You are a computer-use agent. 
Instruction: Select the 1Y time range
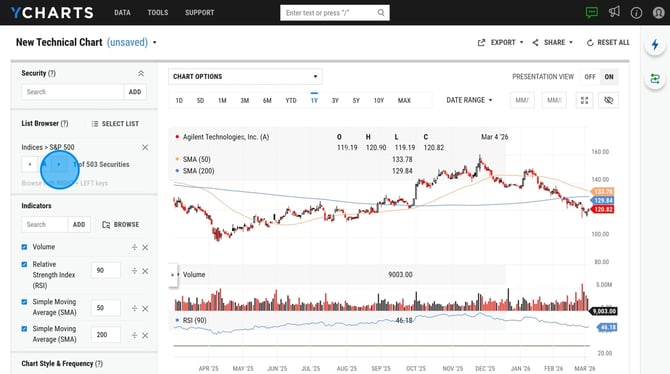coord(314,100)
